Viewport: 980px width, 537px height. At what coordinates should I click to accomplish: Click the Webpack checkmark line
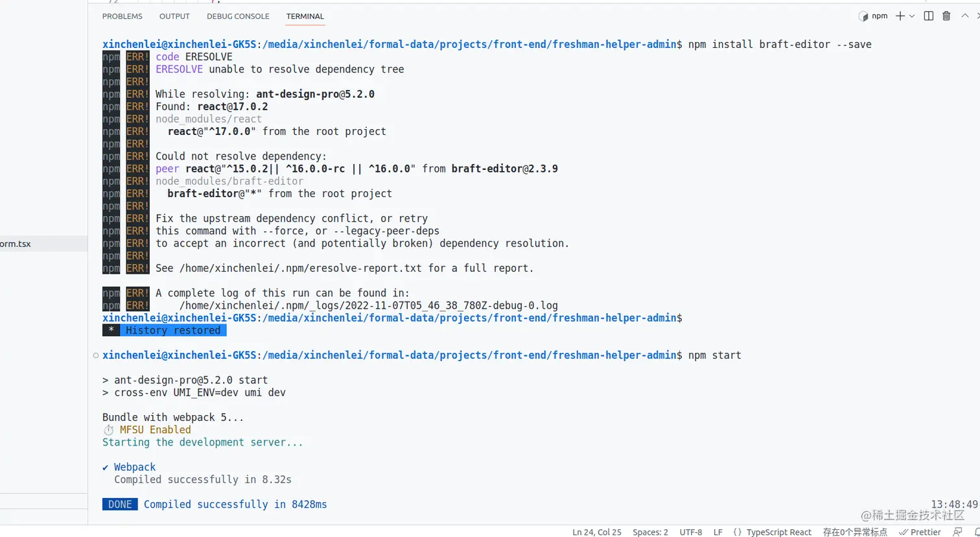pos(129,467)
